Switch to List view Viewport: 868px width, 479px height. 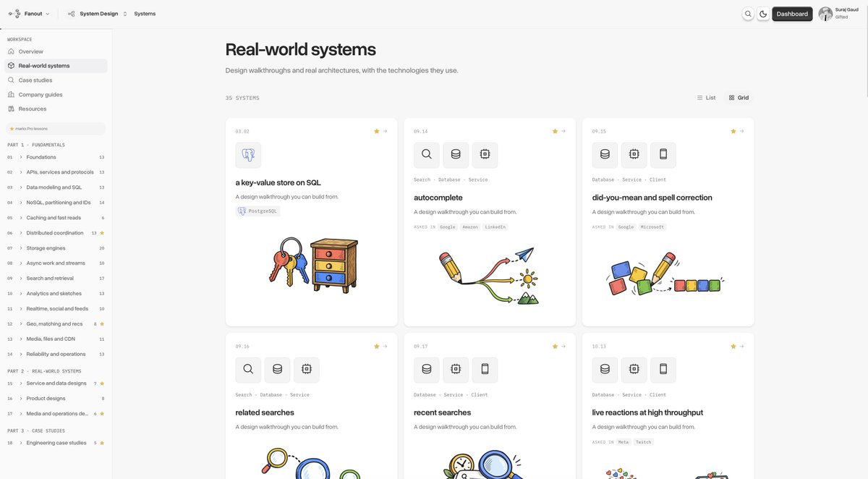(x=706, y=98)
